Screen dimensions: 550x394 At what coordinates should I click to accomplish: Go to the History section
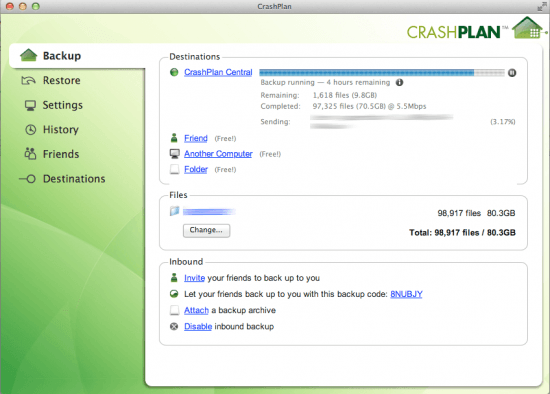click(x=61, y=129)
